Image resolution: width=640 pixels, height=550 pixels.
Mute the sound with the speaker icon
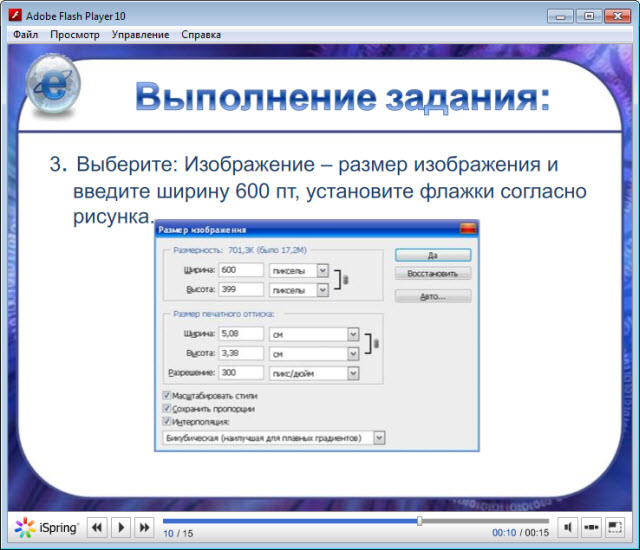pos(568,528)
